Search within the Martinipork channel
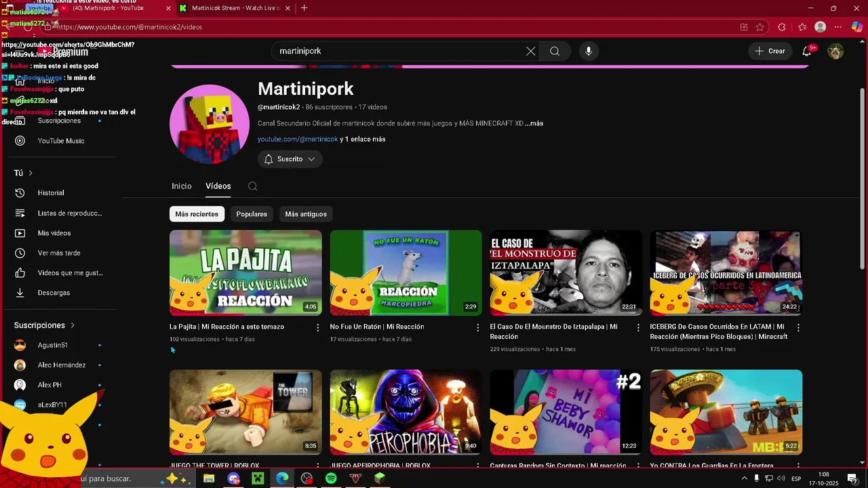 pos(252,186)
